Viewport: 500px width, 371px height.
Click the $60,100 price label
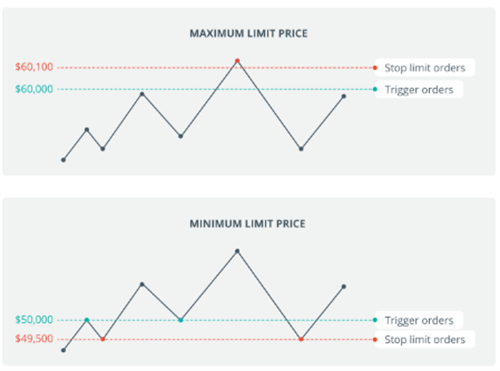(34, 67)
